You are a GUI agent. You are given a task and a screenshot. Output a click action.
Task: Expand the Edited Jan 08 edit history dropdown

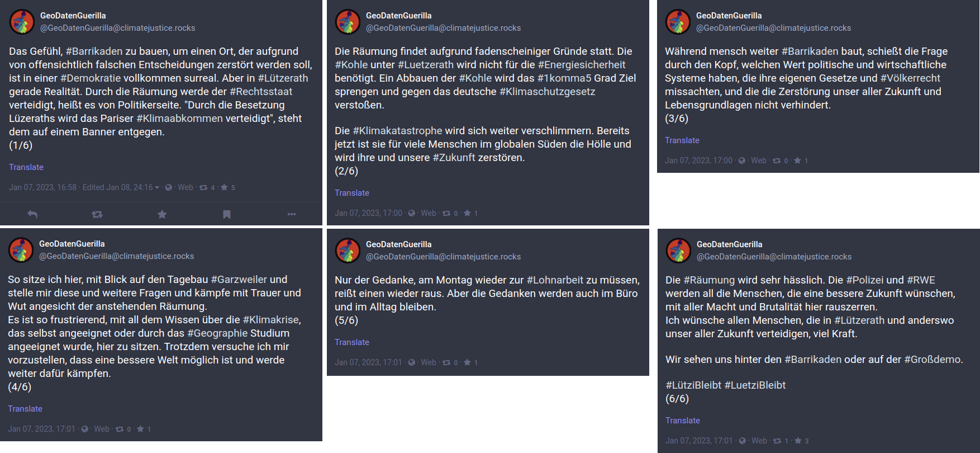pyautogui.click(x=121, y=187)
